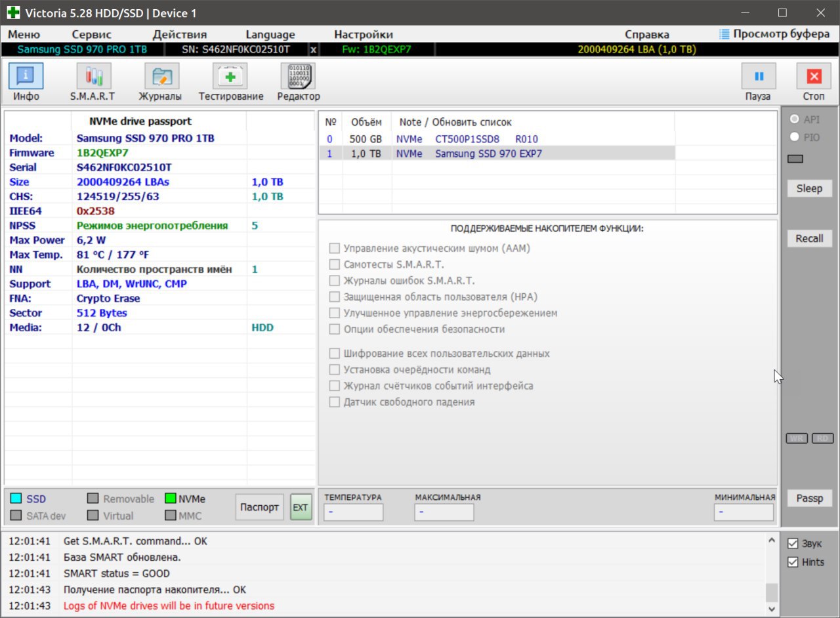Open the Редактор hex editor icon
Viewport: 840px width, 618px height.
point(298,76)
